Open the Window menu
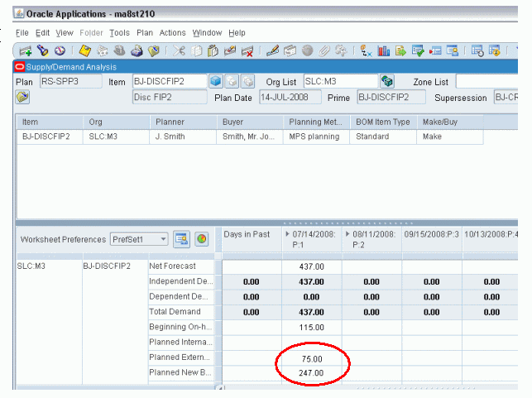Viewport: 532px width, 398px height. coord(208,33)
